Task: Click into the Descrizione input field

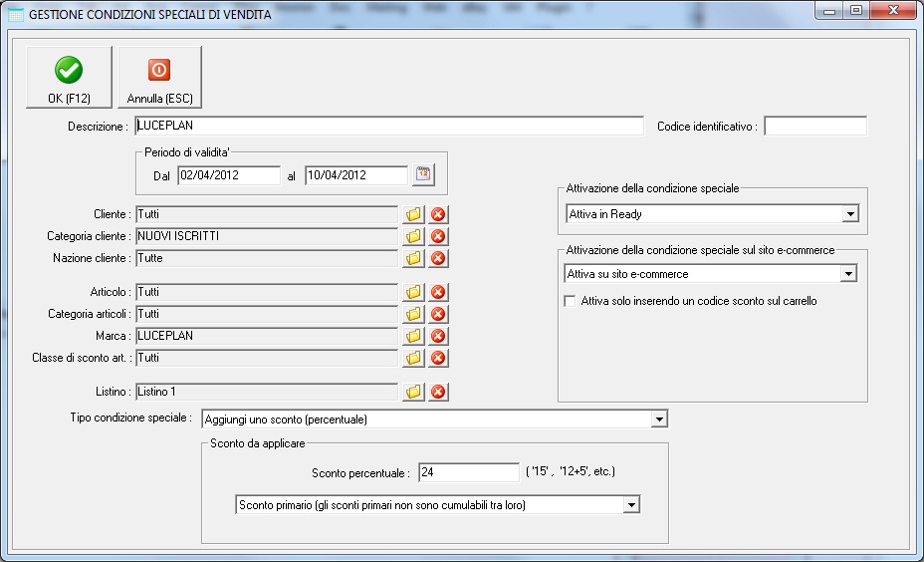Action: tap(389, 126)
